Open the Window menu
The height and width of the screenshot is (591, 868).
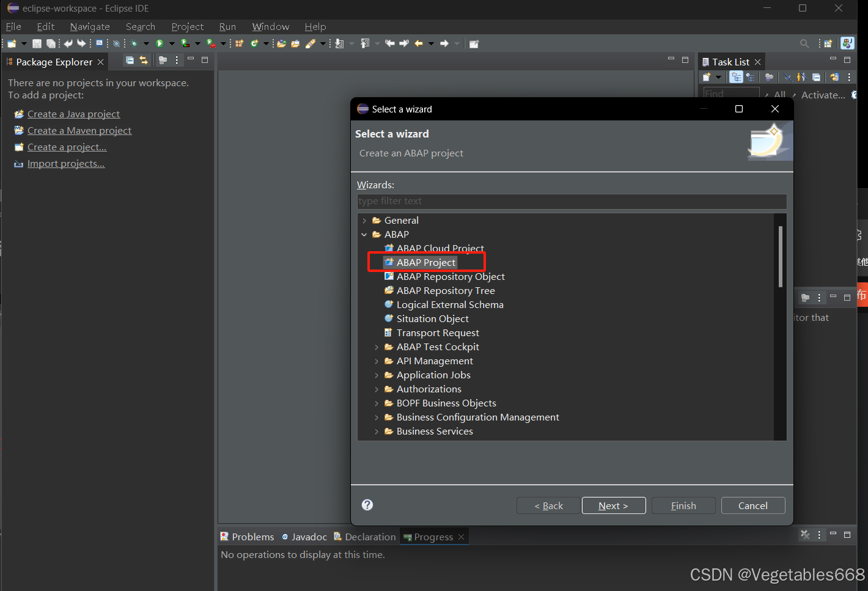coord(271,26)
